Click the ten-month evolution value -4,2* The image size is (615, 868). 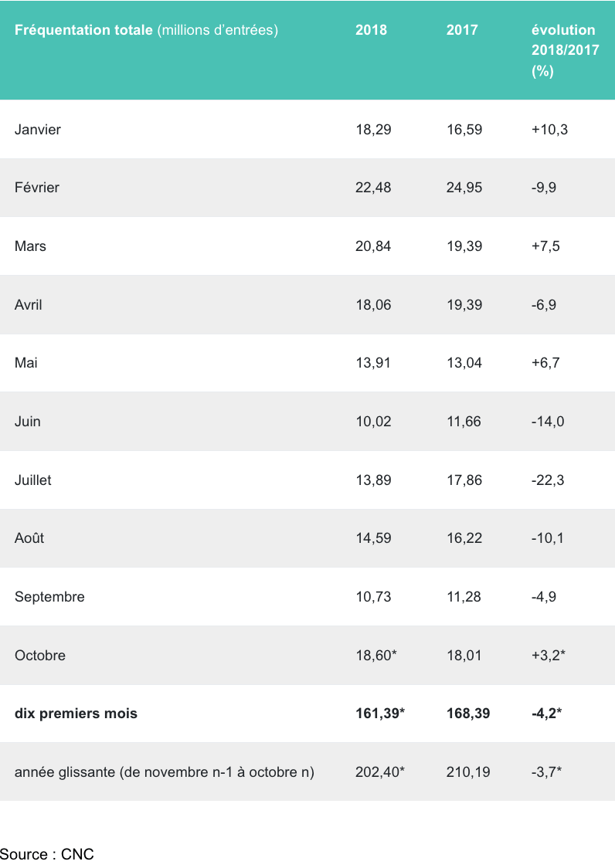546,714
